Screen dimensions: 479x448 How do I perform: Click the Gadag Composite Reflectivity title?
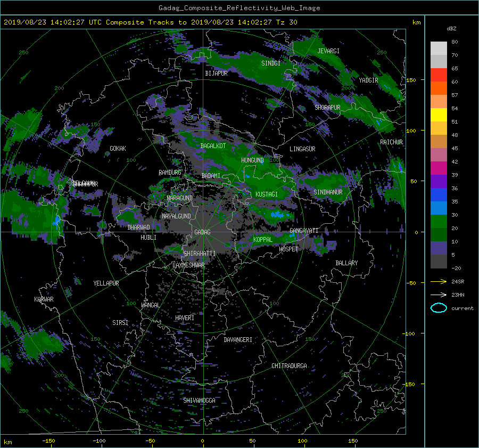click(239, 8)
